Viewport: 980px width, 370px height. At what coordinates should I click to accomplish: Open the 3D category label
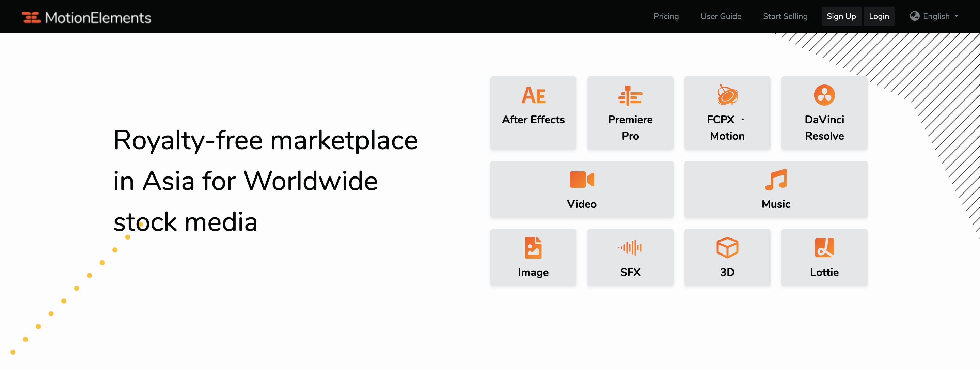point(727,272)
